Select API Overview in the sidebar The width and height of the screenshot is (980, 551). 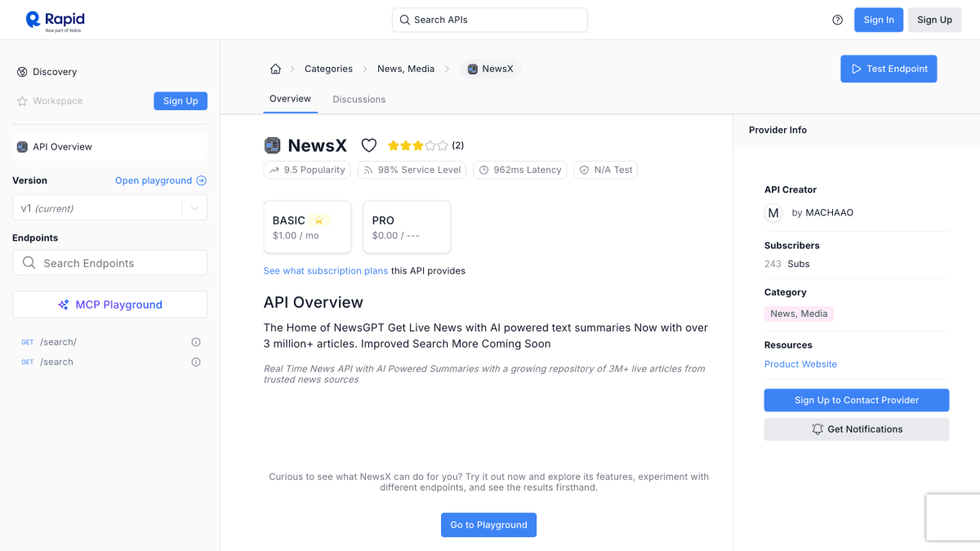pos(109,147)
